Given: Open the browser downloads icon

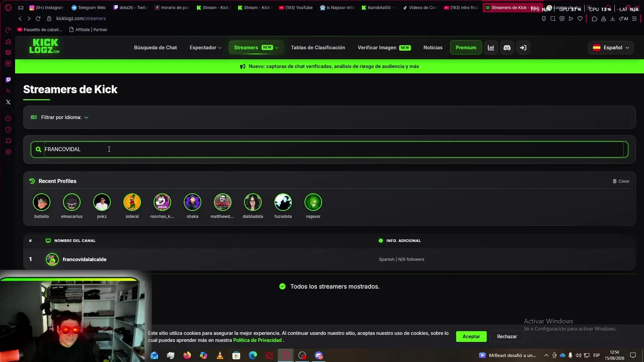Looking at the screenshot, I should pos(612,19).
